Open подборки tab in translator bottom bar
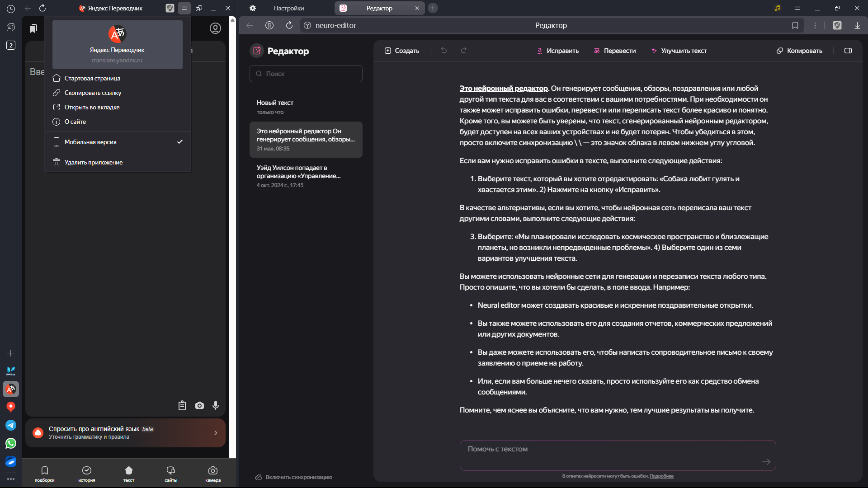This screenshot has height=488, width=868. tap(45, 474)
